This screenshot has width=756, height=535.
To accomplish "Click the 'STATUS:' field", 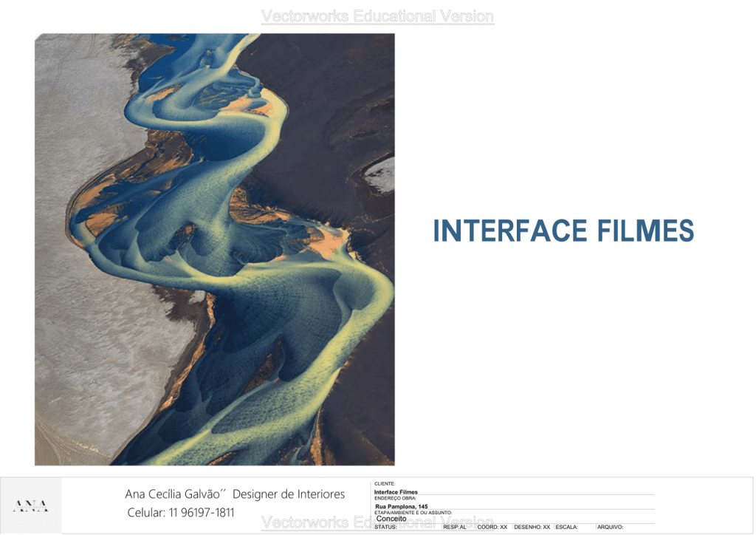I will pyautogui.click(x=385, y=527).
